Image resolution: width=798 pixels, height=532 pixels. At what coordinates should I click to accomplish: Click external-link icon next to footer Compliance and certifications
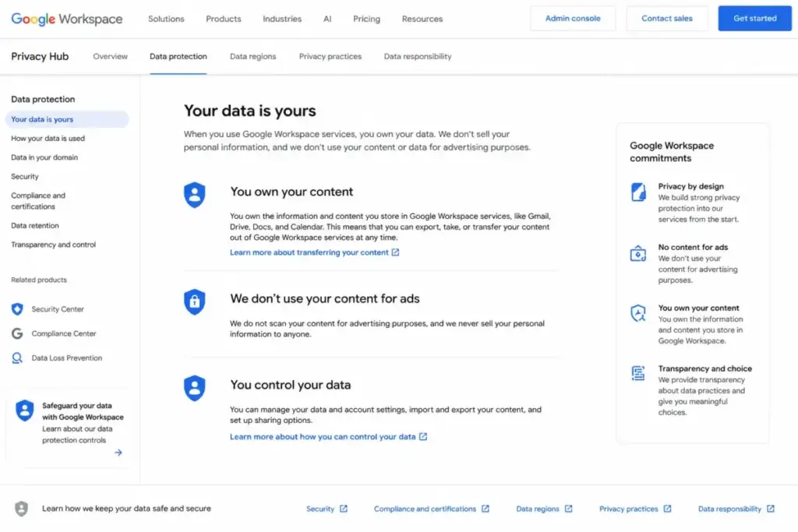(x=486, y=509)
